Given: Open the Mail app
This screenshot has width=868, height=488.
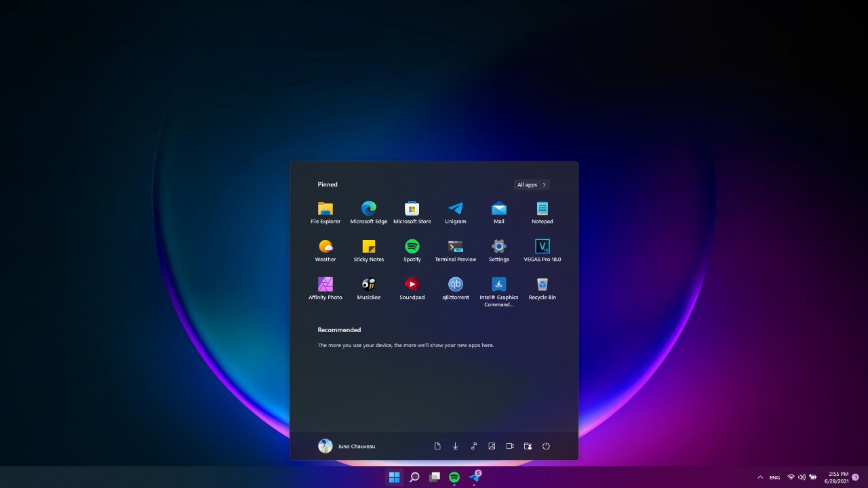Looking at the screenshot, I should [499, 212].
